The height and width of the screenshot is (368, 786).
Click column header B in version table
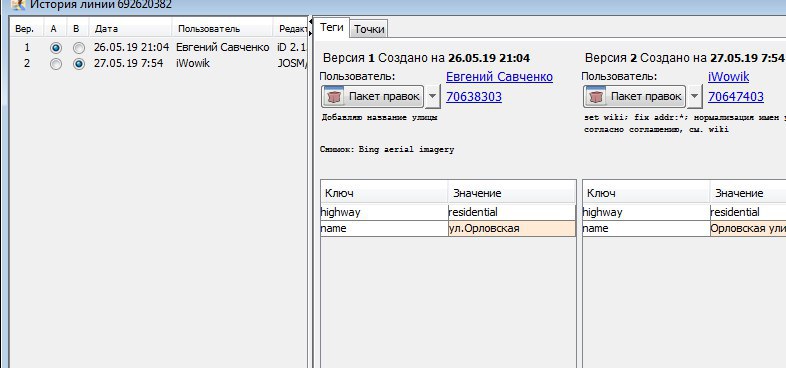pos(76,29)
